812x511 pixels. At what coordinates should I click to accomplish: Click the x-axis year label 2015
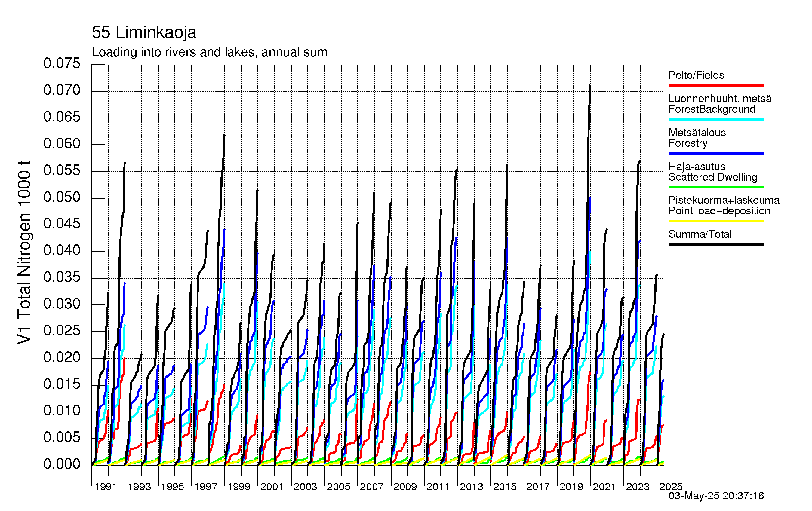pyautogui.click(x=505, y=487)
